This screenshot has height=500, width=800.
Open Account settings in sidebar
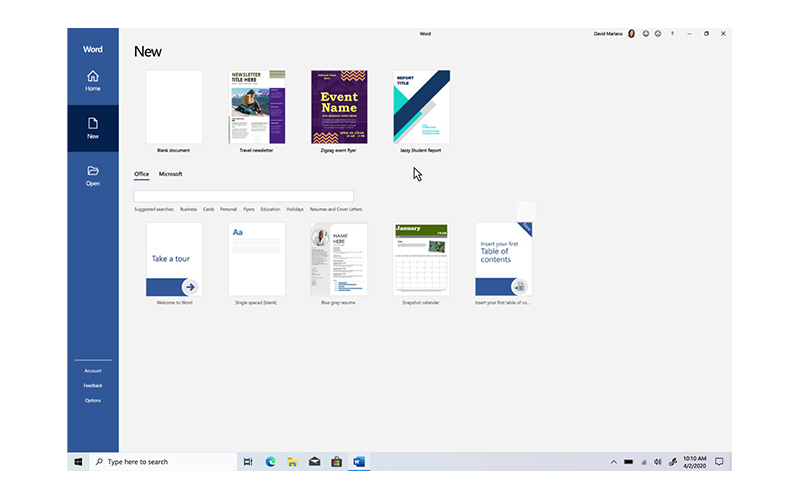coord(92,371)
